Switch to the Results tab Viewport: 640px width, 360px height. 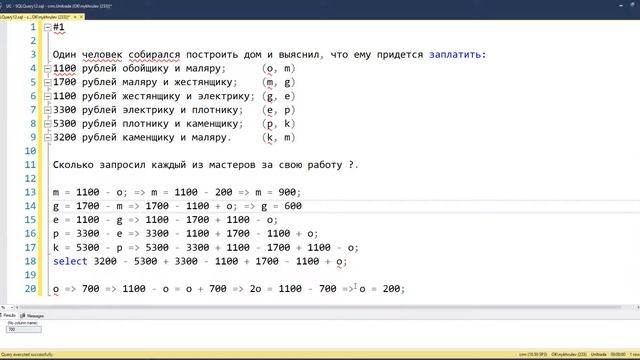(8, 316)
